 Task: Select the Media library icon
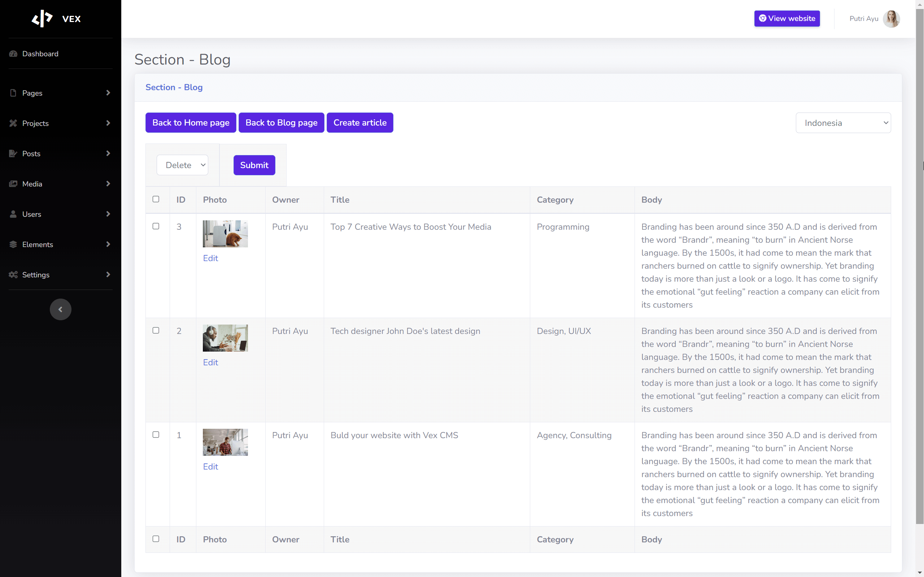point(13,184)
